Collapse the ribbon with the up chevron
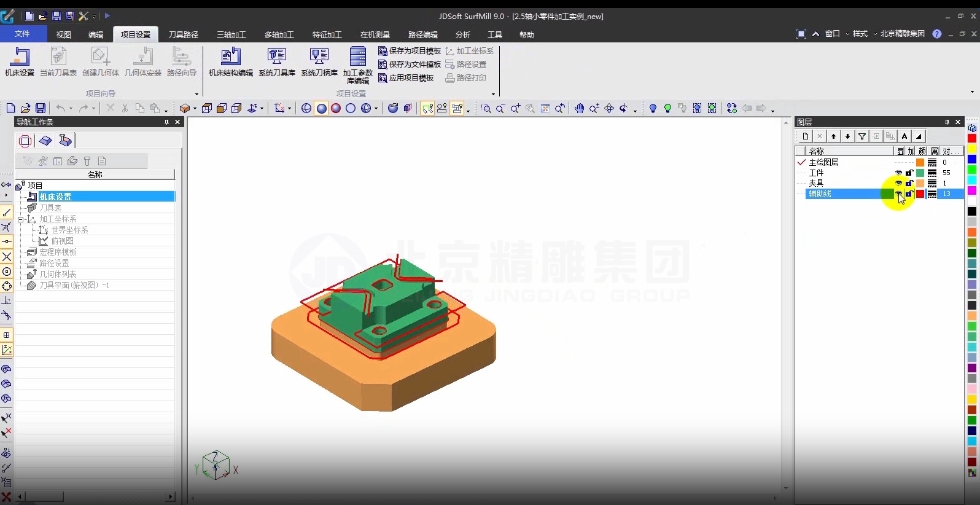This screenshot has height=505, width=980. tap(815, 34)
